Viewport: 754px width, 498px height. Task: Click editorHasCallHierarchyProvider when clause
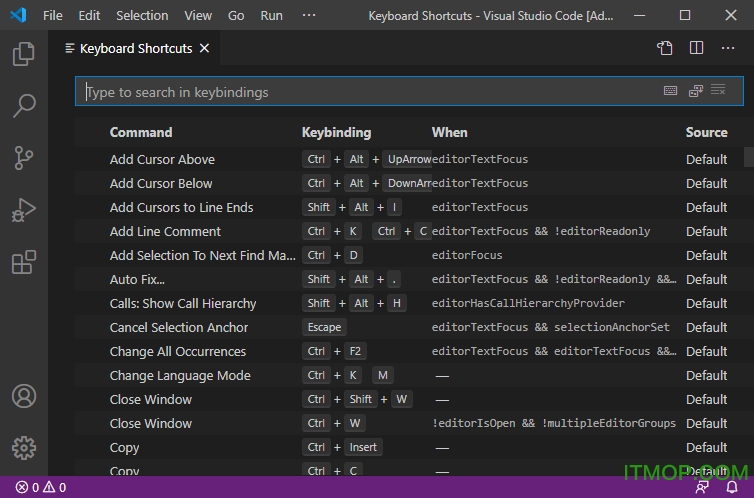point(528,303)
